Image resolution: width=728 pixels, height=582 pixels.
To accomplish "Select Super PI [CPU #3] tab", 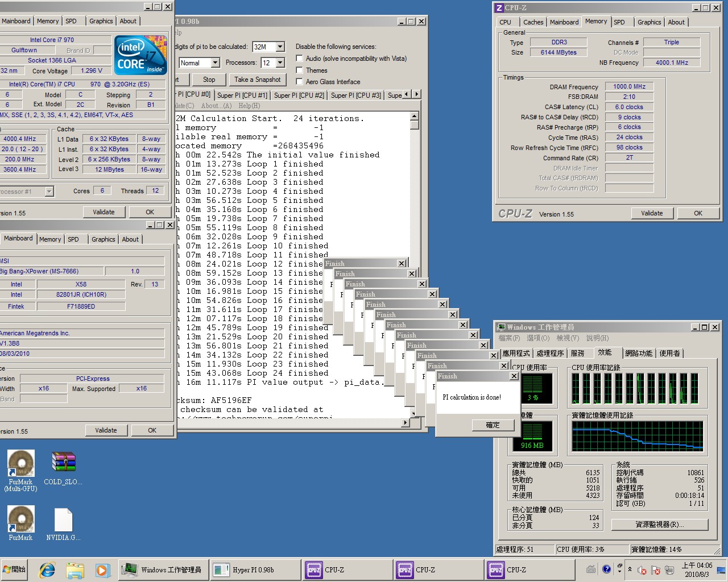I will coord(356,95).
